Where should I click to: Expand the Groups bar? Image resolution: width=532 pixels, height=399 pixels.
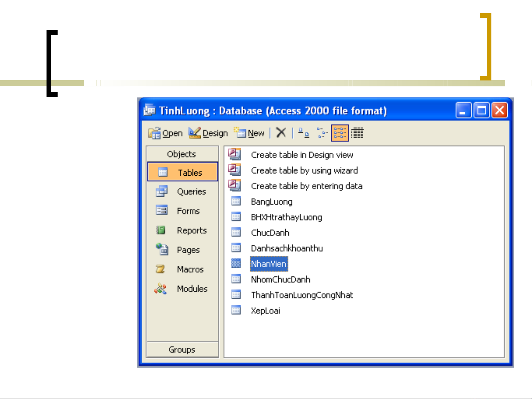tap(182, 350)
